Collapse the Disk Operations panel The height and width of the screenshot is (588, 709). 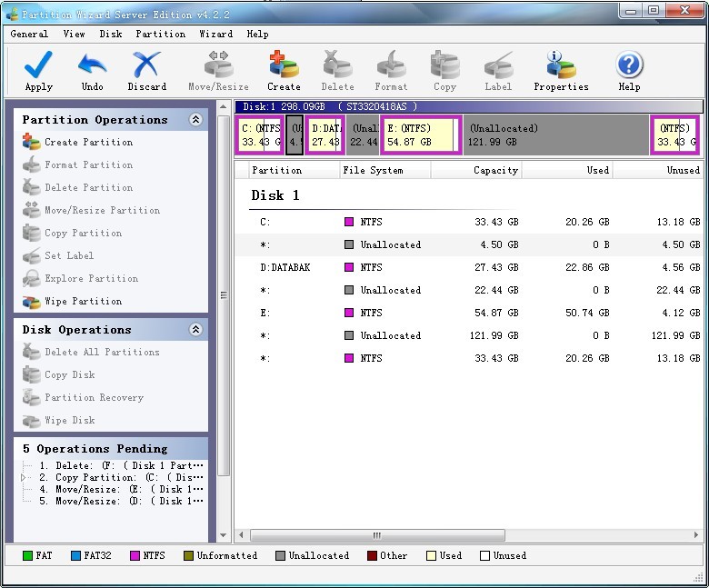pyautogui.click(x=195, y=330)
